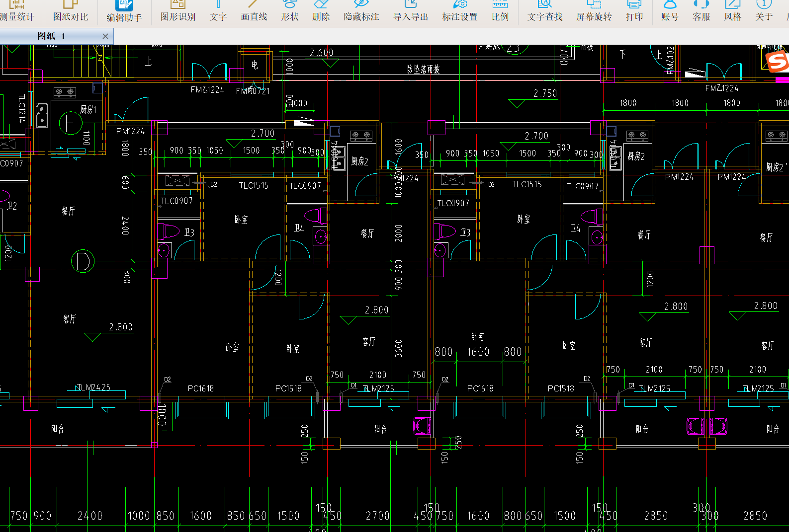Click the FM丙0721 door label
This screenshot has height=532, width=789.
pos(253,91)
